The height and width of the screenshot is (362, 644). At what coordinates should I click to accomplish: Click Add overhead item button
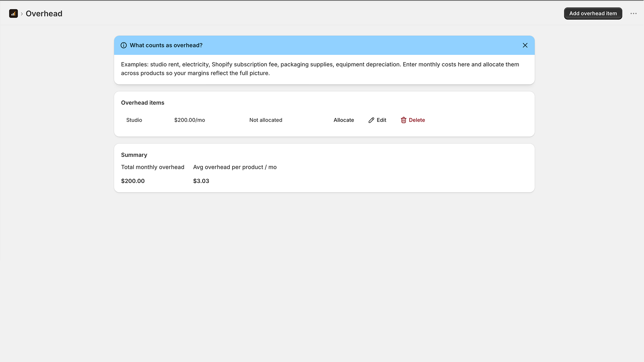[593, 14]
